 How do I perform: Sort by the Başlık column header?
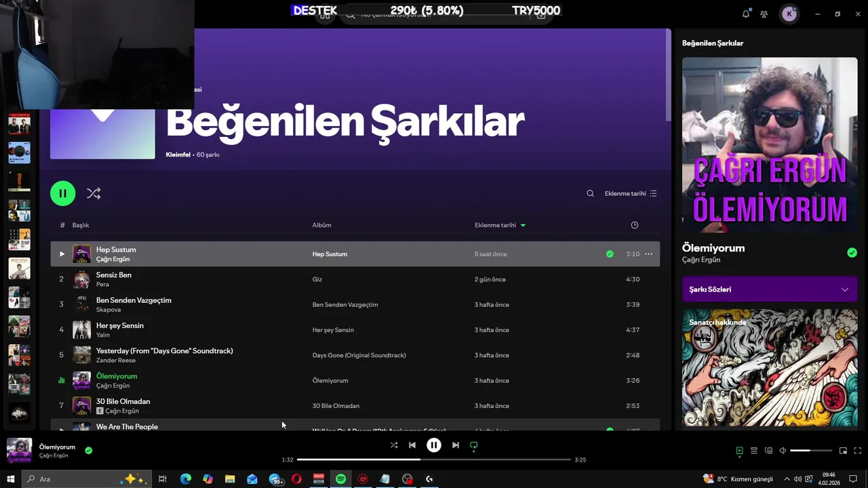click(81, 225)
